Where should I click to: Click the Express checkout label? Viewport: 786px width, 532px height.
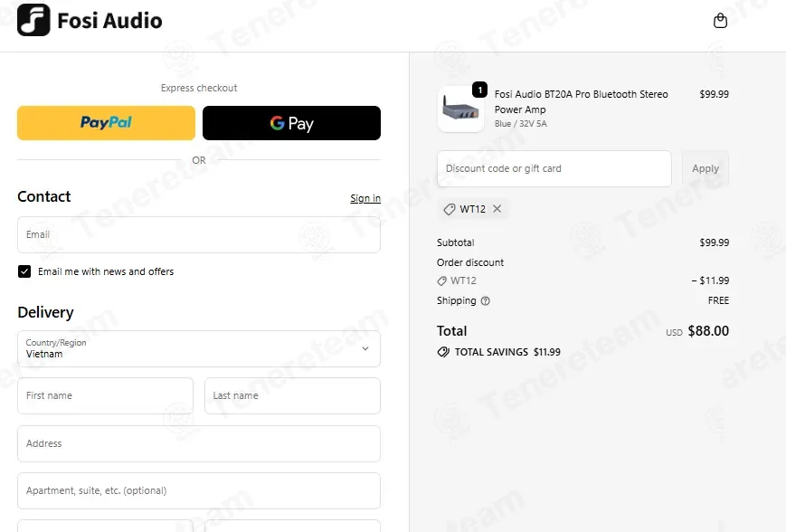pos(199,88)
